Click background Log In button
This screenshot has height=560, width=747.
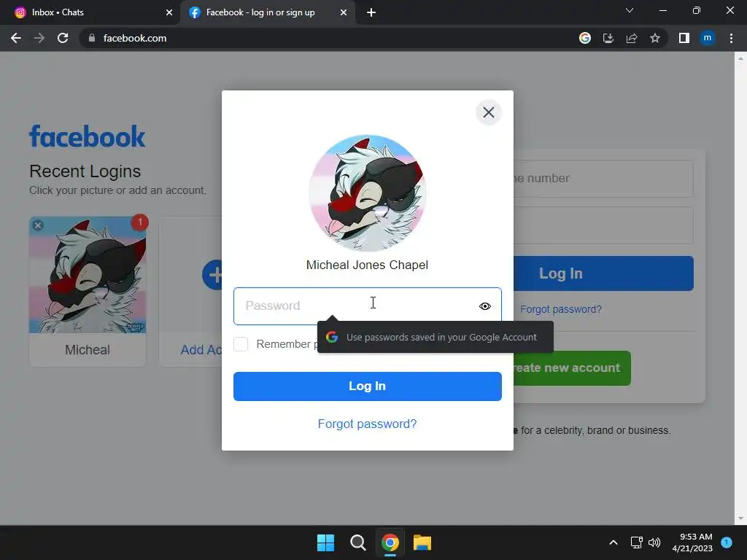pos(603,273)
